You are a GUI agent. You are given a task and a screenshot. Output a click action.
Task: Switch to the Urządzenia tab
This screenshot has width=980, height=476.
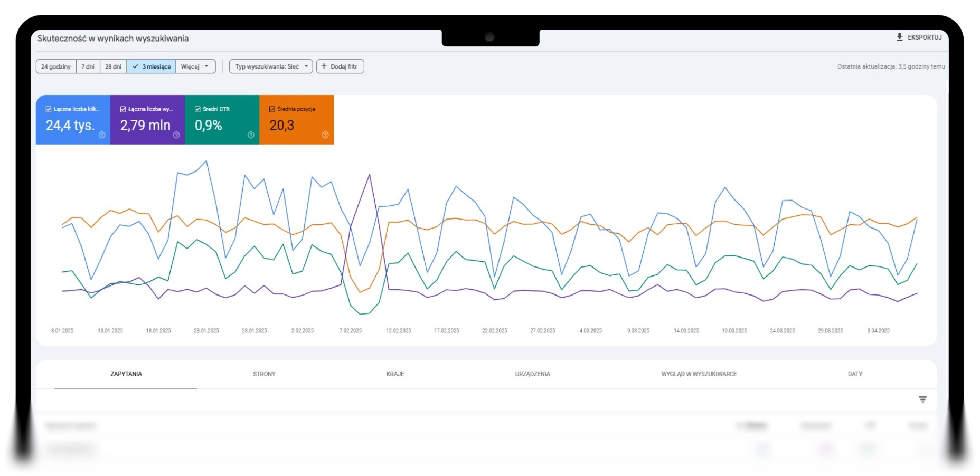[532, 374]
